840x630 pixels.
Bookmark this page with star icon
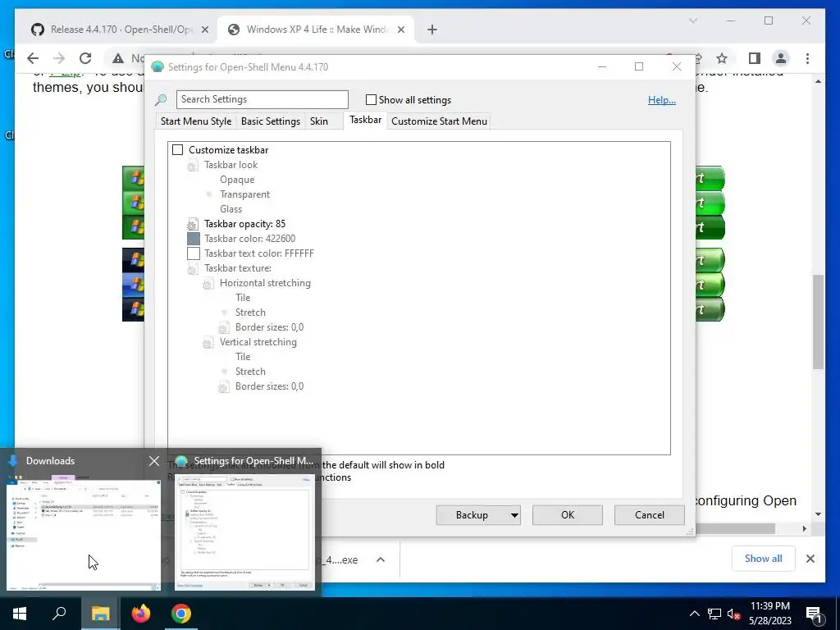pyautogui.click(x=722, y=58)
